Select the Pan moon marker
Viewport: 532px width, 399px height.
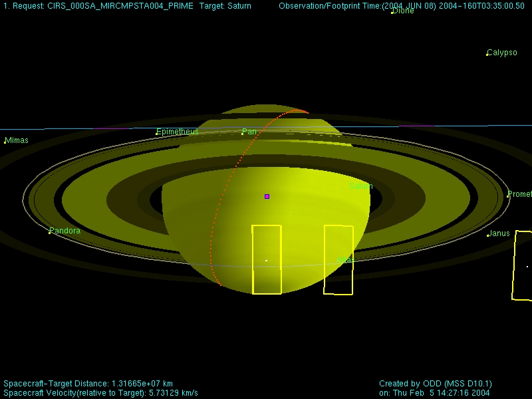tap(242, 134)
